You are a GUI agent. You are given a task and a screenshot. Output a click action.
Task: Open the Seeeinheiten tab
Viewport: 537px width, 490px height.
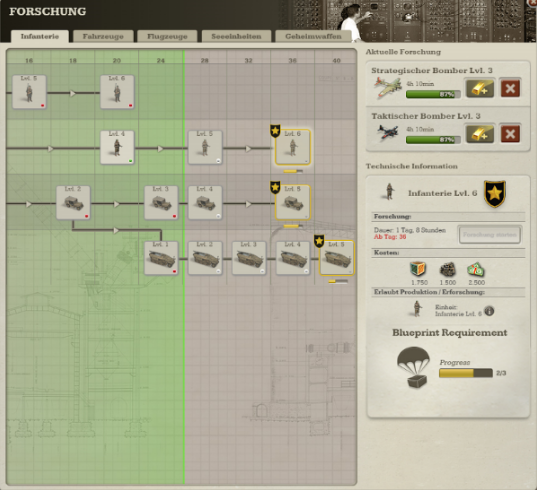click(236, 36)
